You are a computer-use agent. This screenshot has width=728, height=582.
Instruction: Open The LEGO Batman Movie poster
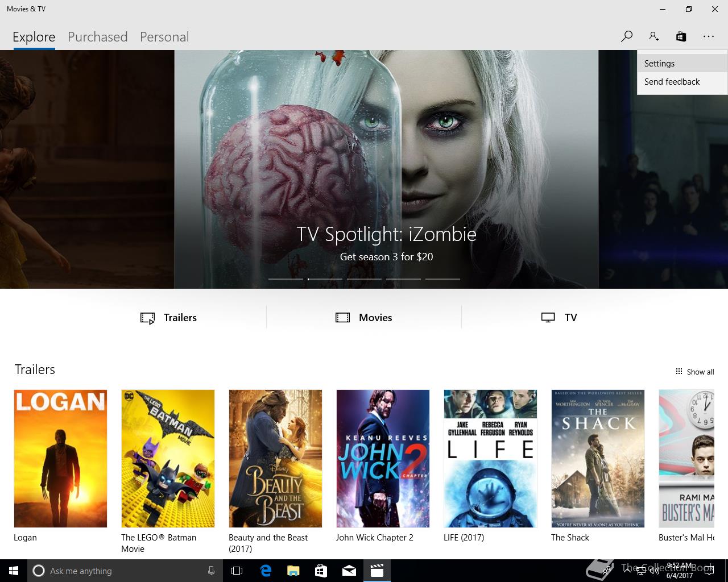pos(168,459)
